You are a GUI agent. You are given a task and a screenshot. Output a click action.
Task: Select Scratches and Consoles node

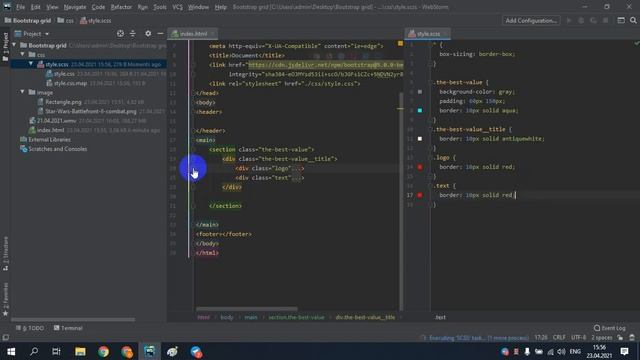click(57, 149)
